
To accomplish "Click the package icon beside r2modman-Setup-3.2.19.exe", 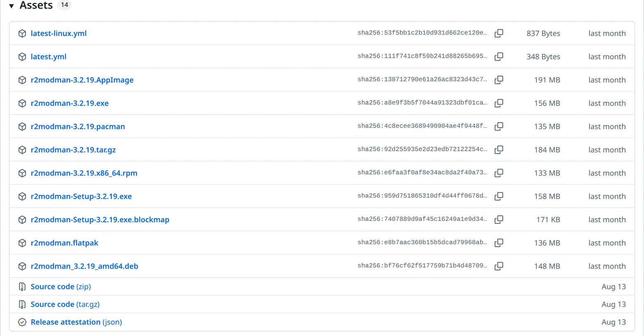I will pyautogui.click(x=22, y=197).
